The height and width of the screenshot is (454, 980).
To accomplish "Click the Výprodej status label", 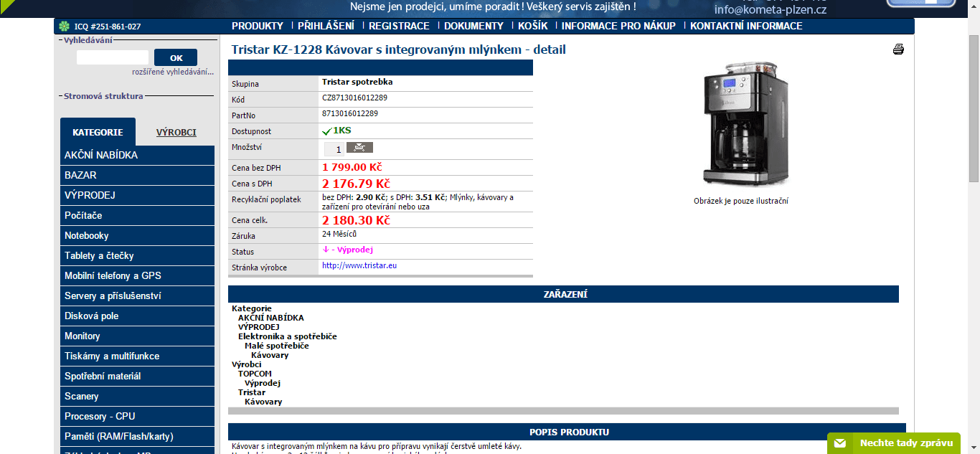I will coord(348,250).
